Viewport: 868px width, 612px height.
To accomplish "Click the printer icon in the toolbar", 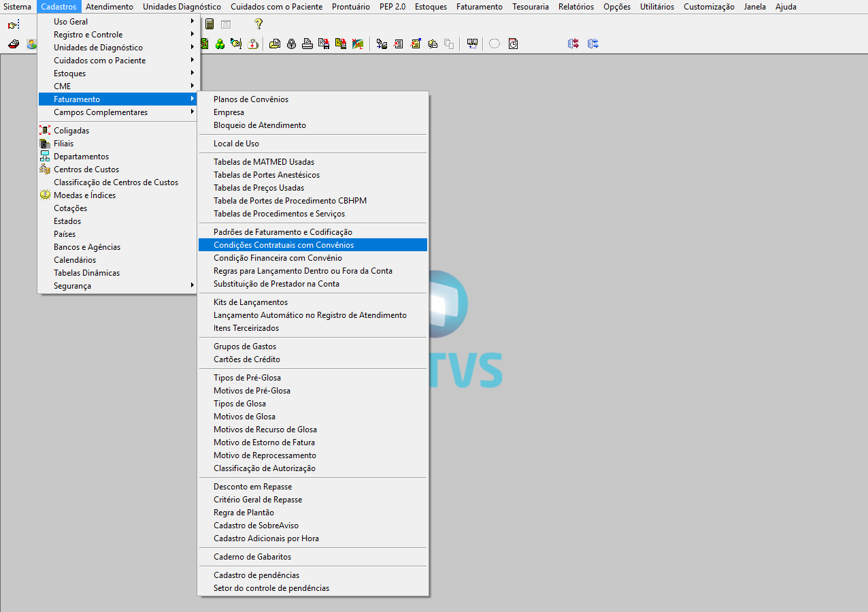I will click(x=307, y=44).
